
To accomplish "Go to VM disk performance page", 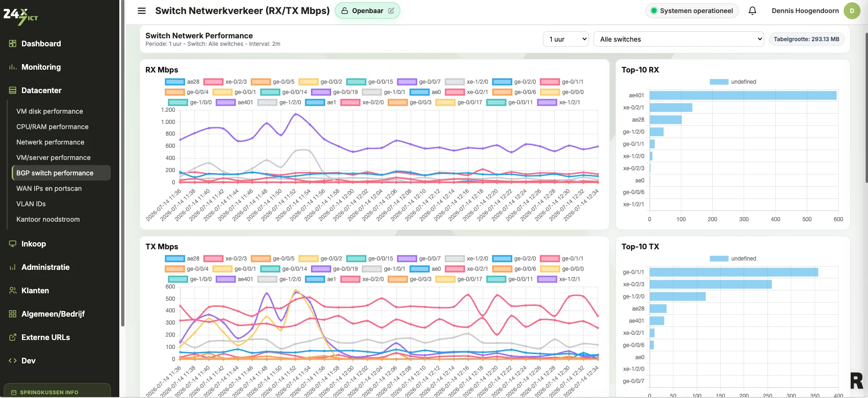I will pos(50,111).
